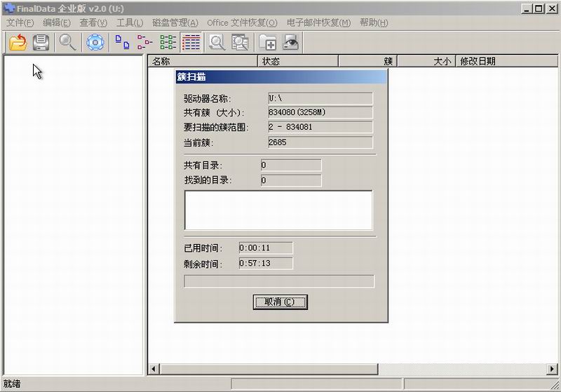
Task: Click the blue gear settings icon
Action: tap(95, 43)
